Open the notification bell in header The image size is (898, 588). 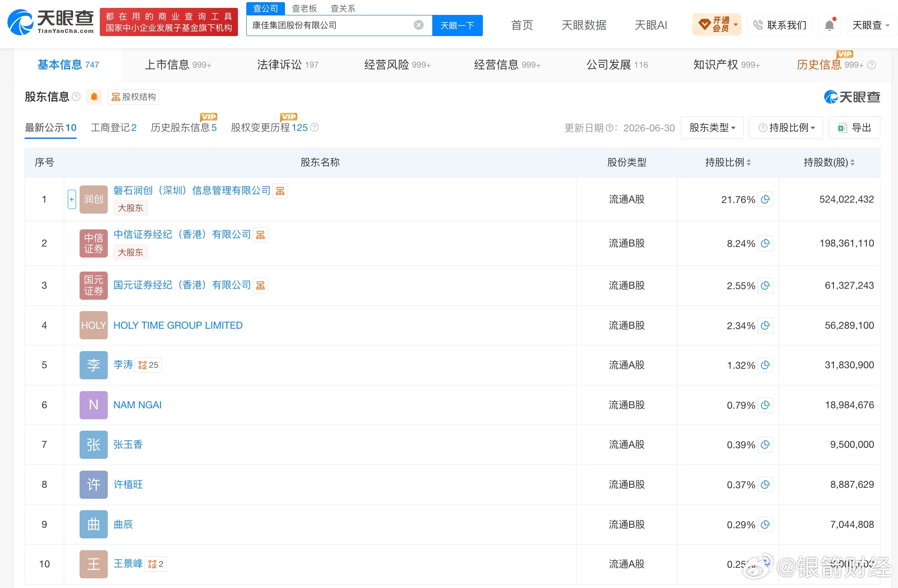tap(829, 25)
